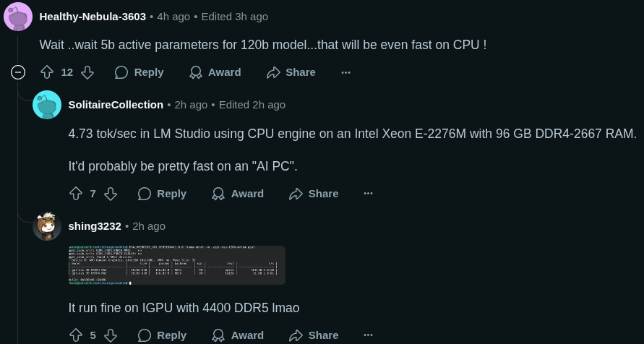Downvote Healthy-Nebula-3603's comment
The image size is (644, 344).
[x=87, y=72]
